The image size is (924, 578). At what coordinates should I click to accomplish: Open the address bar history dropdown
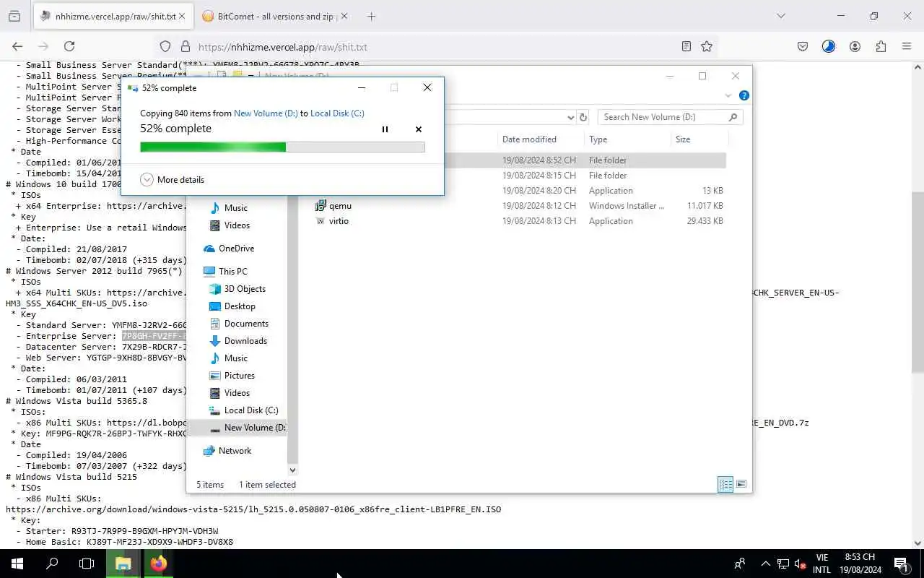click(570, 117)
